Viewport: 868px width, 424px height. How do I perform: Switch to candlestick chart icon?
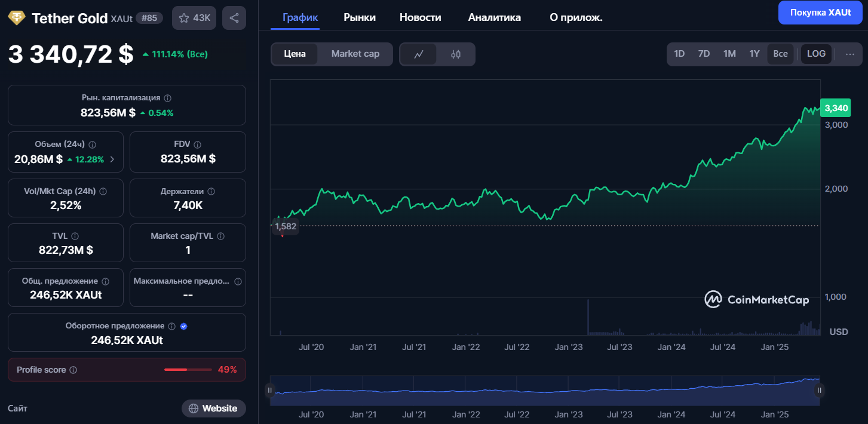pyautogui.click(x=456, y=54)
